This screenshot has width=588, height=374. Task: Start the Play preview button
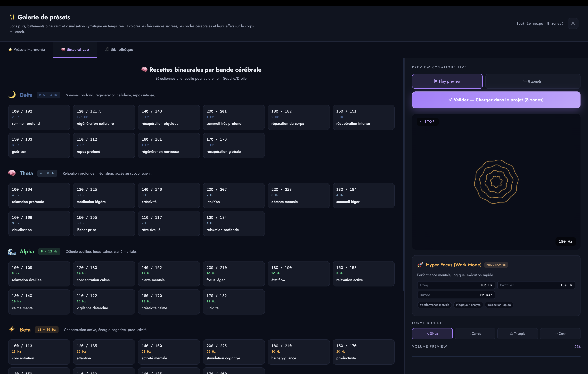click(x=447, y=81)
